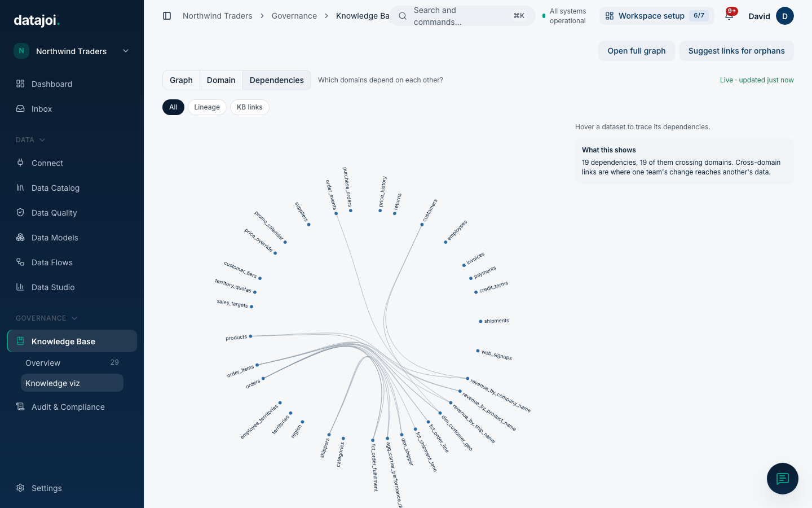The image size is (812, 508).
Task: Collapse the GOVERNANCE section
Action: pos(47,318)
